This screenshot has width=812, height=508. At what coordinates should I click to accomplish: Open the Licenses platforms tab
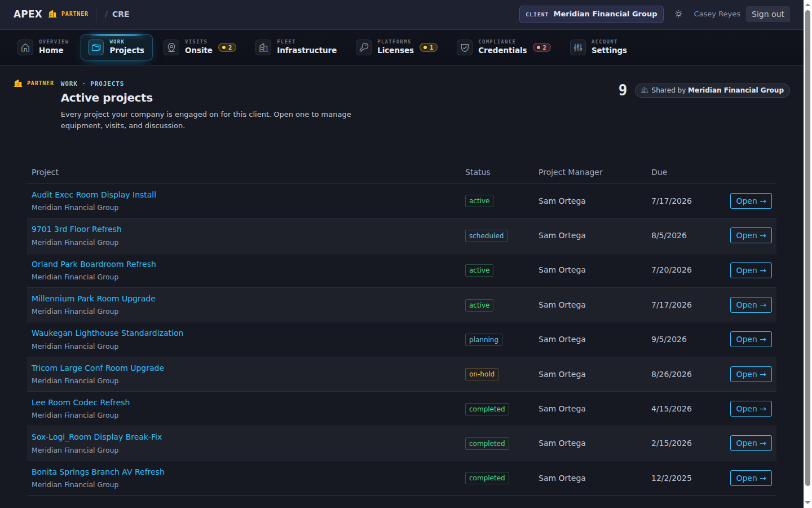[397, 47]
